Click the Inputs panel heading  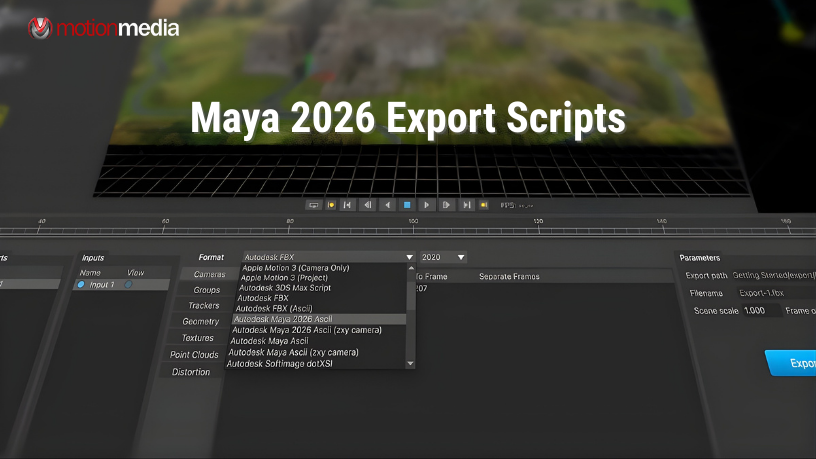click(93, 258)
